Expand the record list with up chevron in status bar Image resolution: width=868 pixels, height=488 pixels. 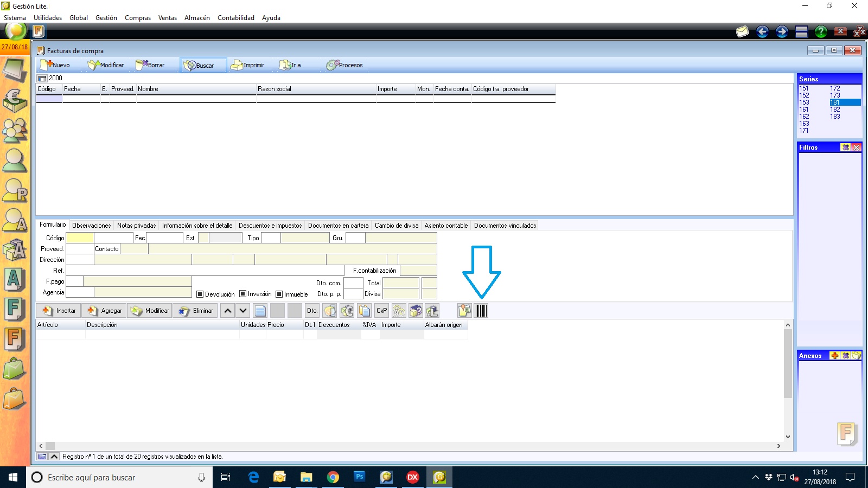(54, 457)
